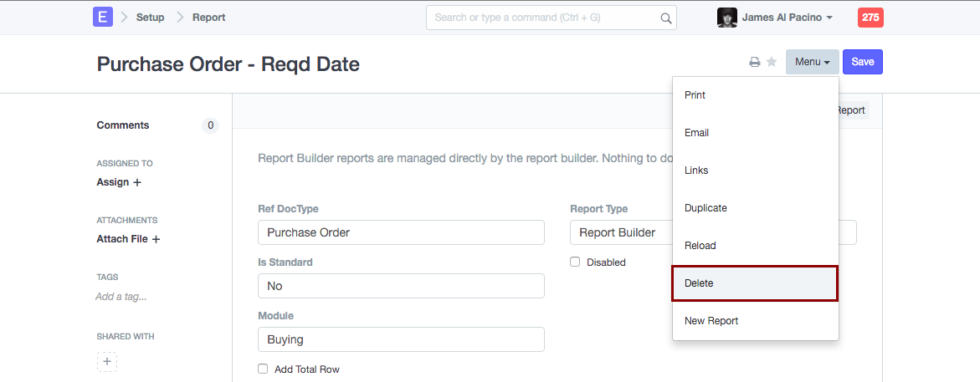The image size is (980, 382).
Task: Open James Al Pacino user dropdown
Action: (787, 18)
